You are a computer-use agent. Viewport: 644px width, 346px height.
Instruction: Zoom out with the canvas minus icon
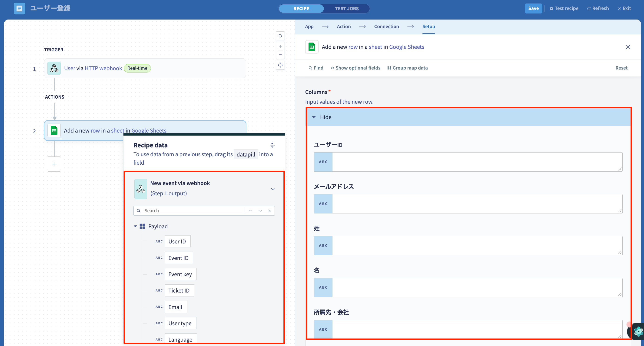point(280,55)
